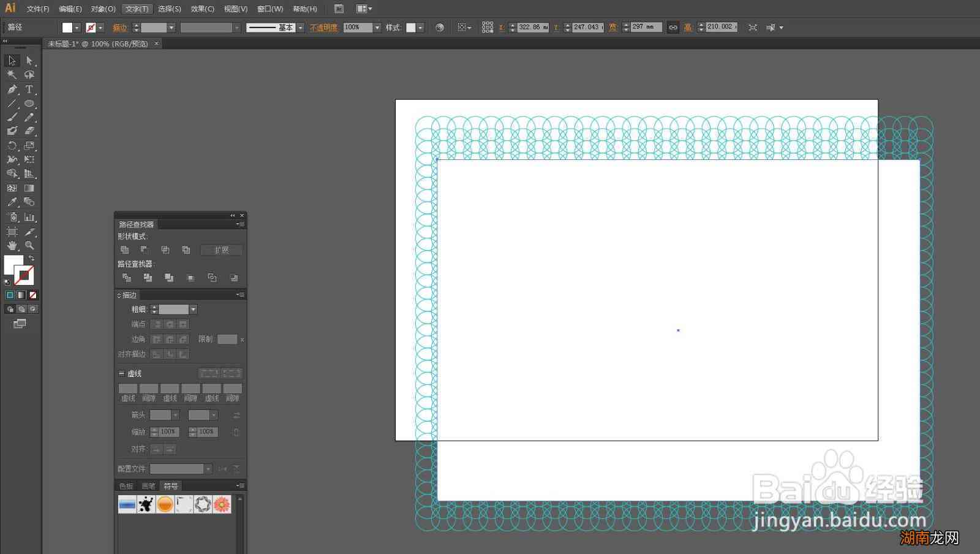
Task: Switch to Color fill mode
Action: 10,295
